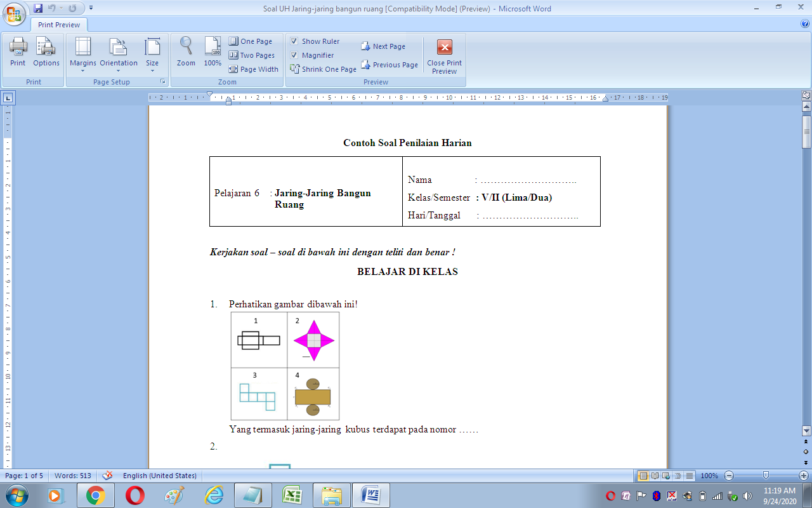812x508 pixels.
Task: Click net figure number 1 in document
Action: [x=259, y=340]
